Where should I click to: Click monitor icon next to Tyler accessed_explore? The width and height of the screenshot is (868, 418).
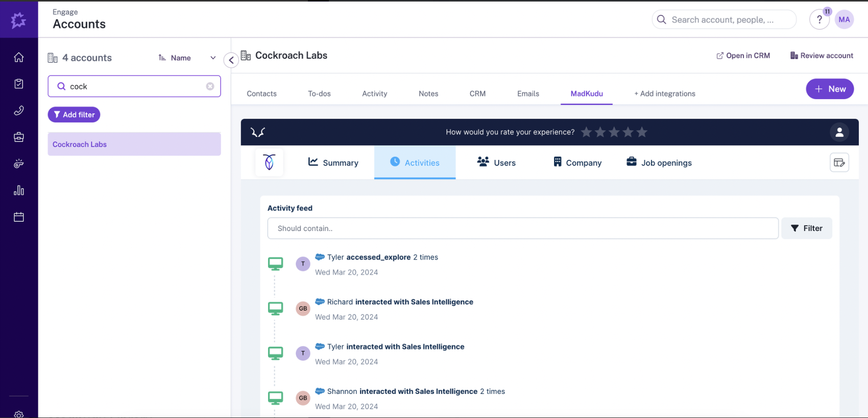(275, 264)
